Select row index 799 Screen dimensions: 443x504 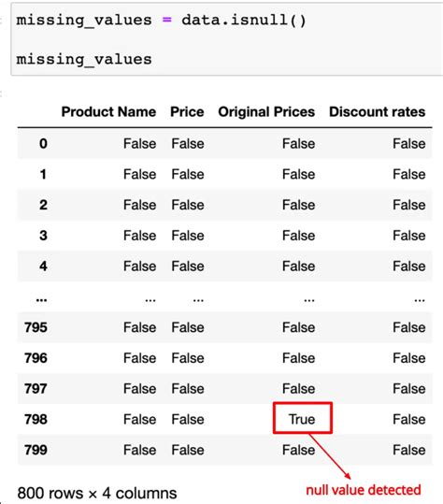(36, 450)
